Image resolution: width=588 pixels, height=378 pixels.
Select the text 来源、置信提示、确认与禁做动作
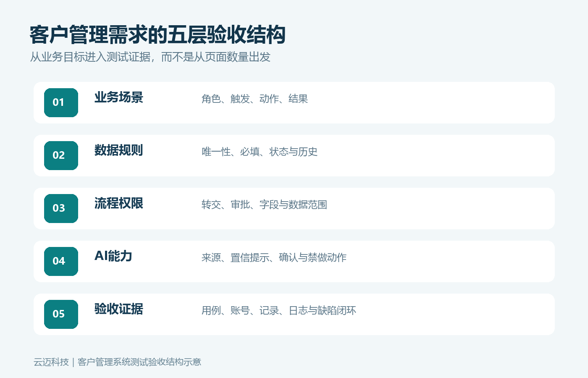coord(274,257)
